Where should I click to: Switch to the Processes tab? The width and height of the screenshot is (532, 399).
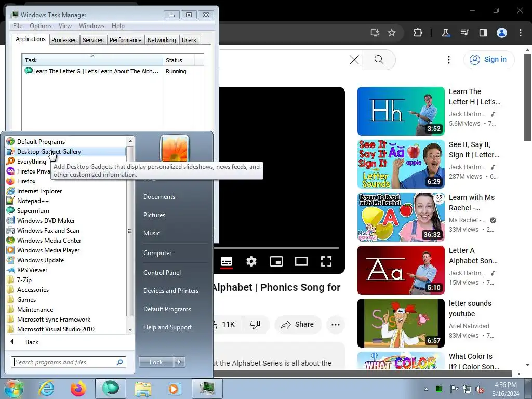pos(64,40)
